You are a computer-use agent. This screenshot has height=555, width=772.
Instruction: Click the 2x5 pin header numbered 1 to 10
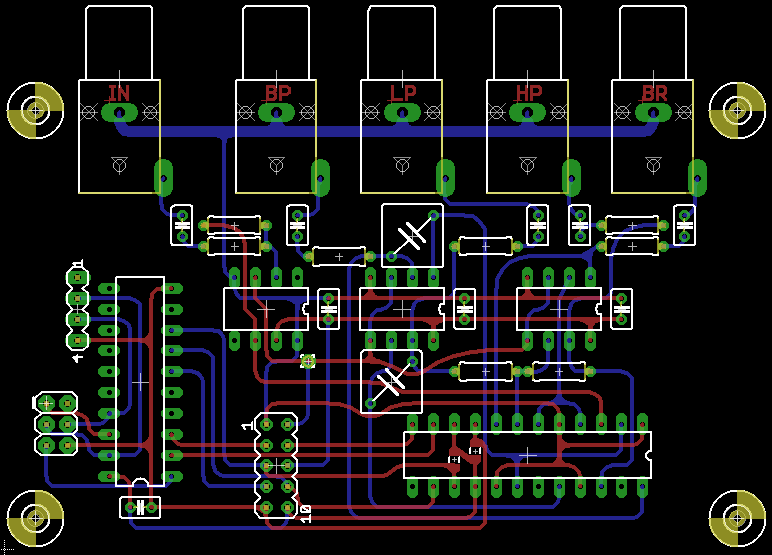pos(277,465)
